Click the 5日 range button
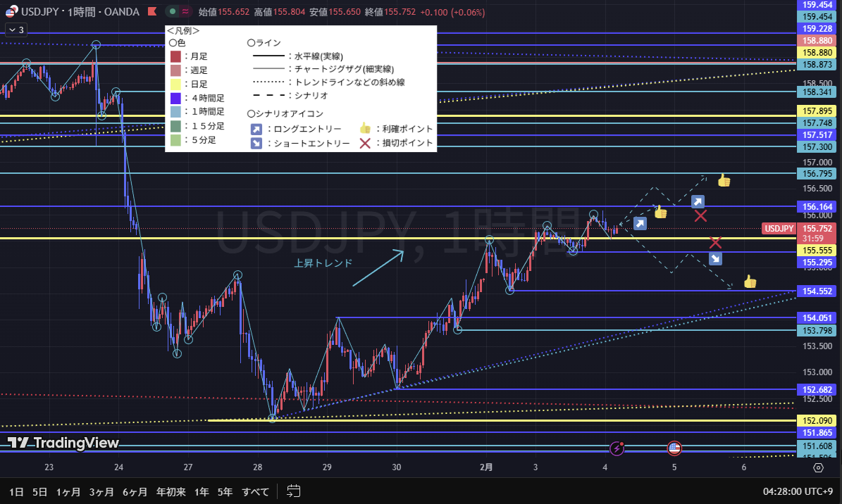The height and width of the screenshot is (504, 842). [40, 491]
